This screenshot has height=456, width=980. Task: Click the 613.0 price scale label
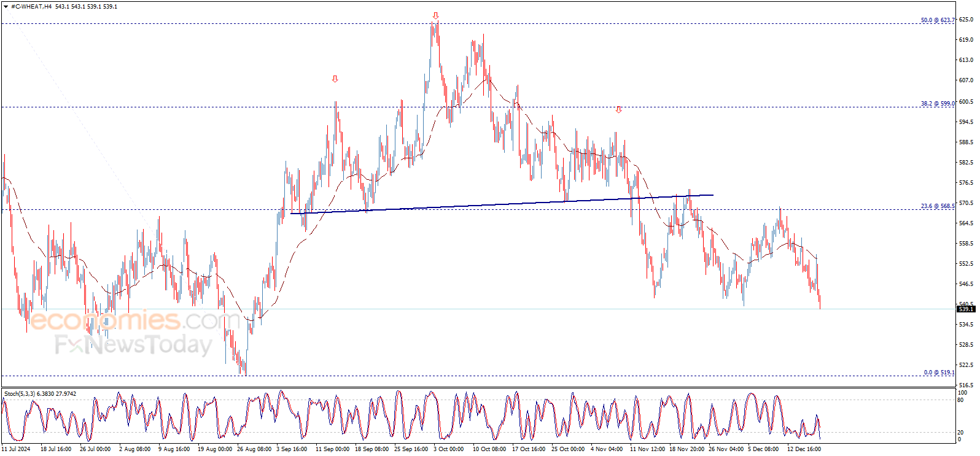coord(966,60)
